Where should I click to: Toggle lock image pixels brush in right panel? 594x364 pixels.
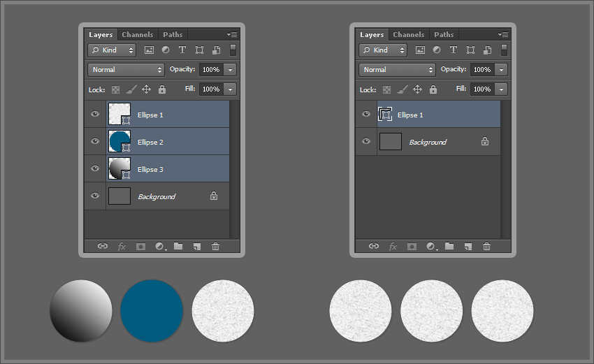click(x=403, y=89)
